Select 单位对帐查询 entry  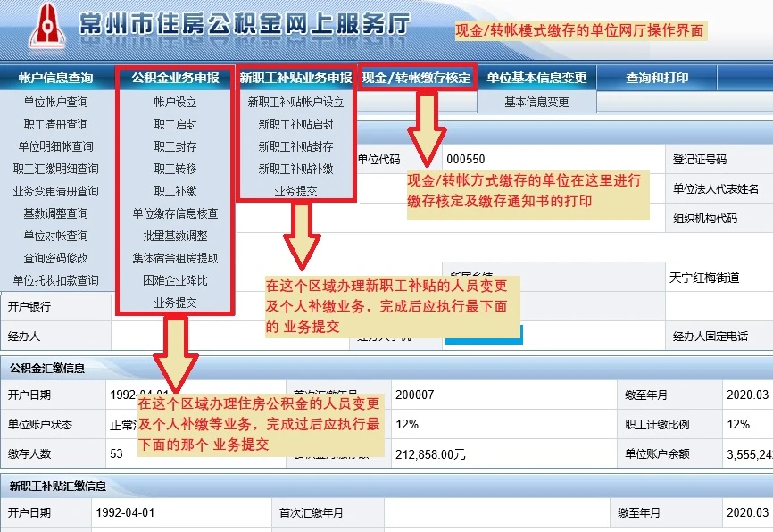point(55,236)
